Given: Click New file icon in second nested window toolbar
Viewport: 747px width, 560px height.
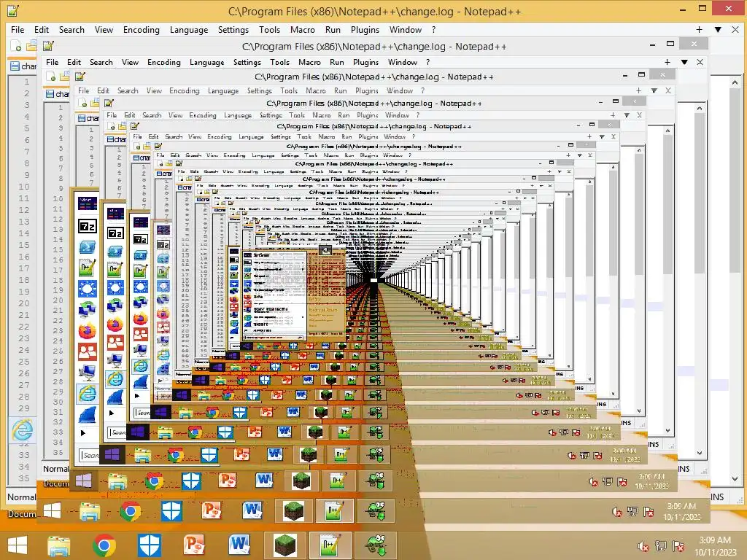Looking at the screenshot, I should pyautogui.click(x=50, y=76).
